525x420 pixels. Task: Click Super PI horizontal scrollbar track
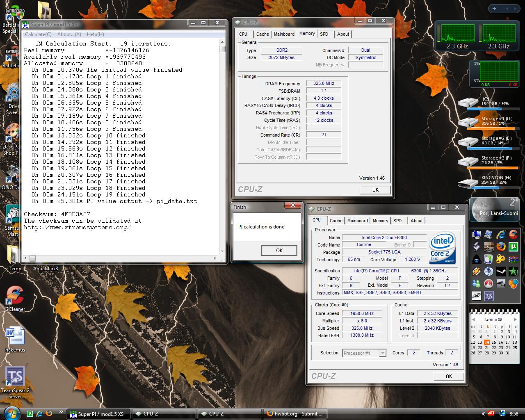[123, 258]
